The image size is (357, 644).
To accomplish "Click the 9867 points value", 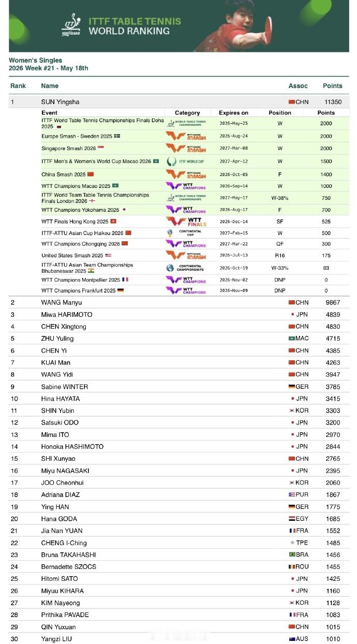I will pyautogui.click(x=333, y=302).
